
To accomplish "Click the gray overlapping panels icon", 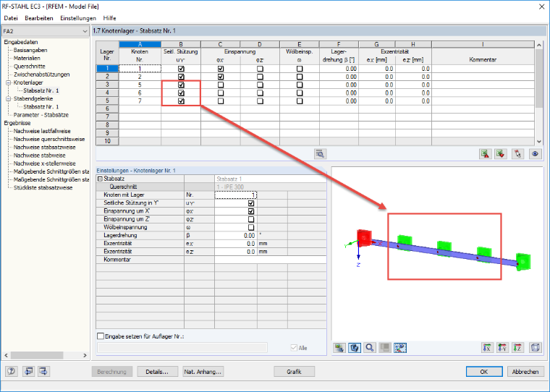I will click(x=385, y=347).
